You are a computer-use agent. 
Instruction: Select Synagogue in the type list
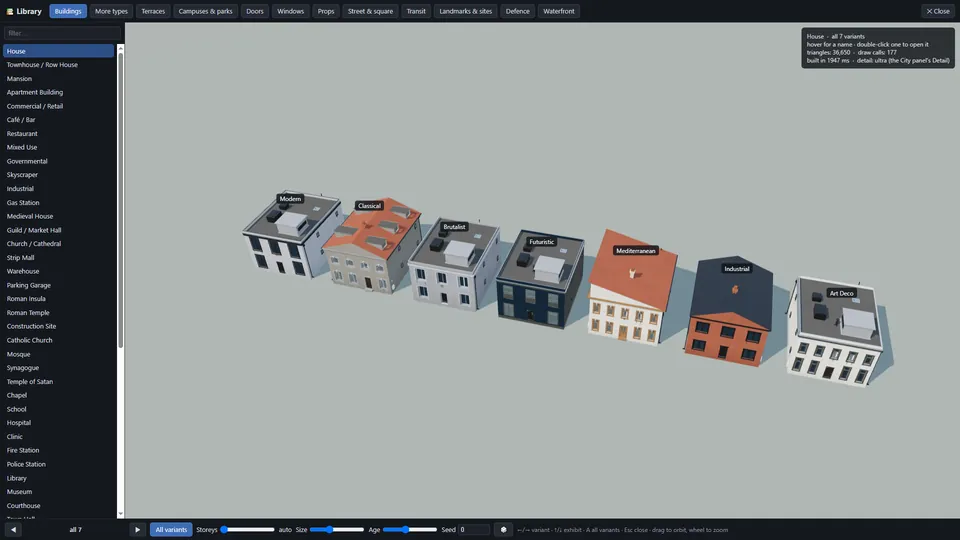pyautogui.click(x=59, y=368)
